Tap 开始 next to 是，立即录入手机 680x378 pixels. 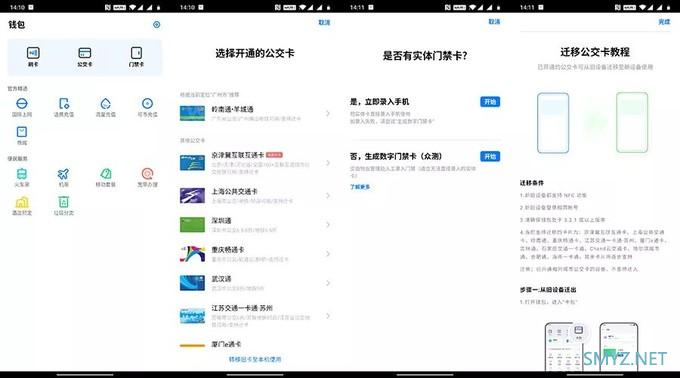[490, 101]
